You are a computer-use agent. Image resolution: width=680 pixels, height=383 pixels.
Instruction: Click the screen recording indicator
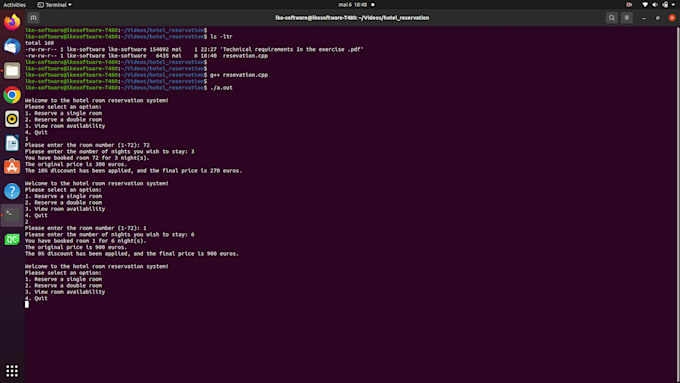pos(629,5)
